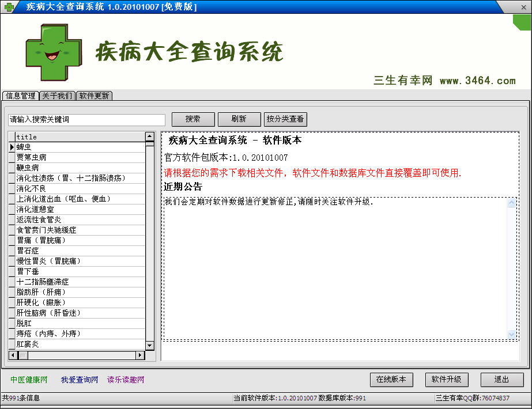Select the 十二指肠壅滞症 row
This screenshot has height=409, width=532.
coord(80,282)
